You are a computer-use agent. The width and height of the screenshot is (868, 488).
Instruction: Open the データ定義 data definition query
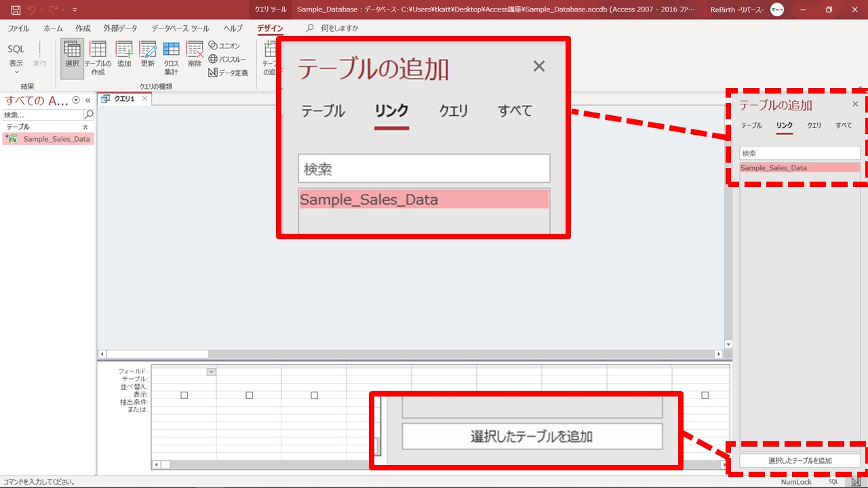tap(229, 73)
